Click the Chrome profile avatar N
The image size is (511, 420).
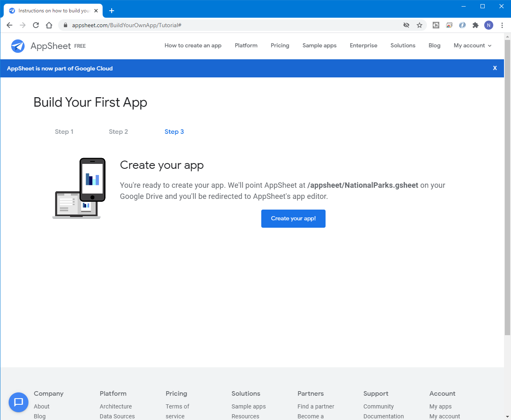click(x=489, y=25)
